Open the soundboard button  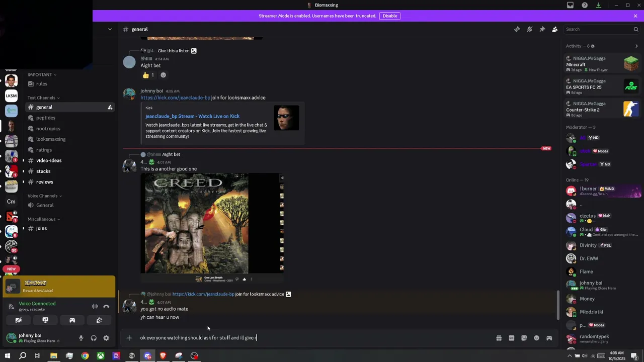99,320
